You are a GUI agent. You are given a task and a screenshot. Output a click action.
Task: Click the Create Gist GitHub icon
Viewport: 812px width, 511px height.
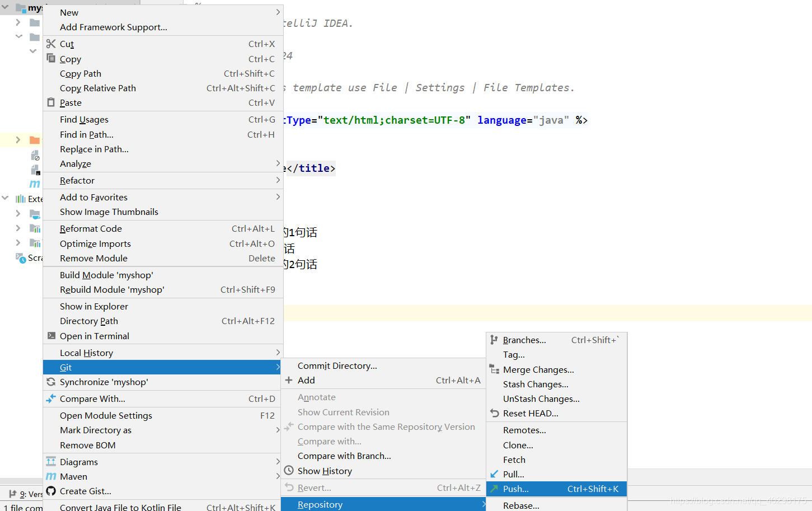51,491
